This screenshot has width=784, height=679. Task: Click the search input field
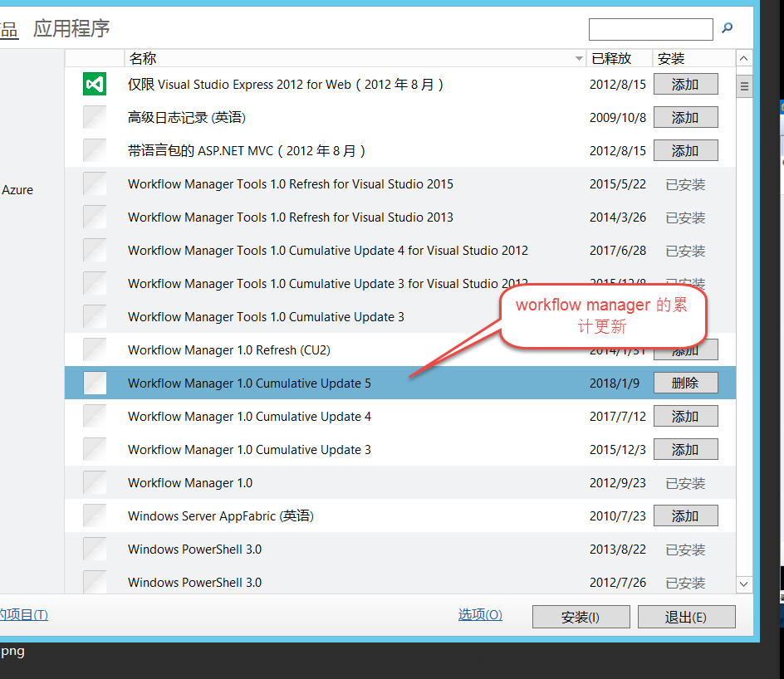coord(650,30)
